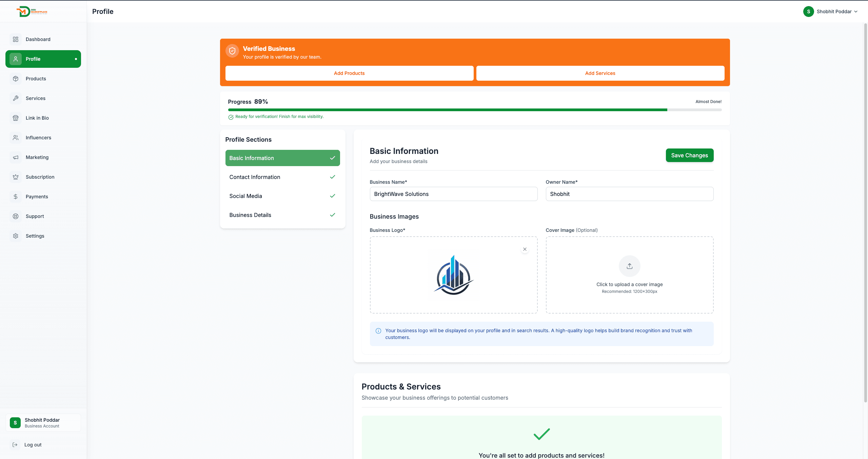Screen dimensions: 868x459
Task: Click the Log out arrow icon
Action: [x=15, y=445]
